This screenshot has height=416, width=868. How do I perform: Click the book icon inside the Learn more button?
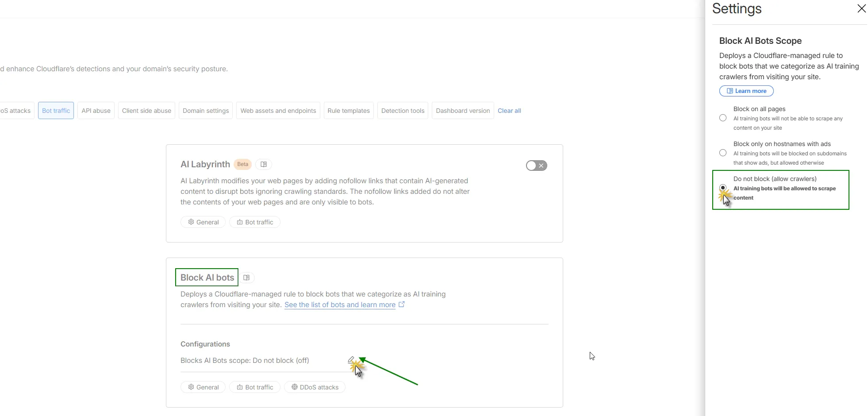click(x=730, y=91)
